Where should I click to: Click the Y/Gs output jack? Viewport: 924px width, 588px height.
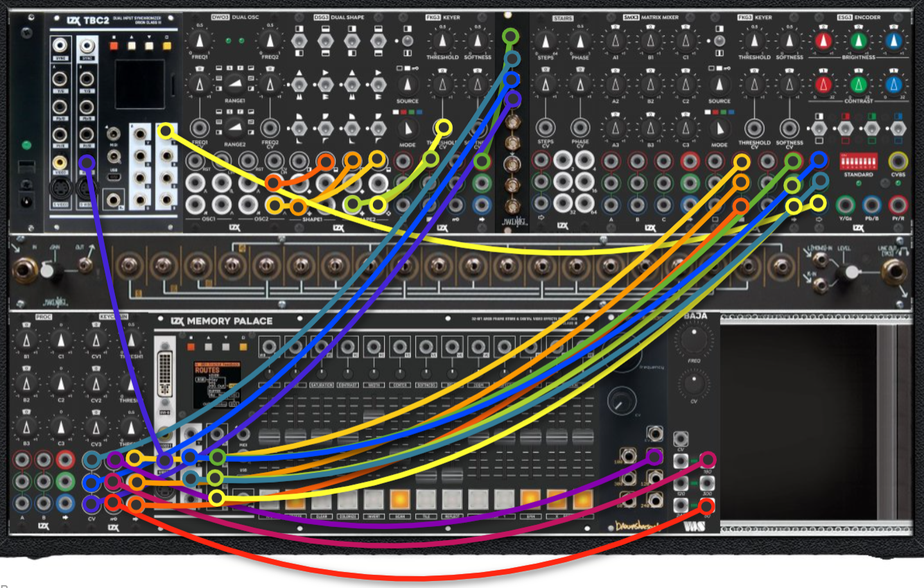coord(845,205)
